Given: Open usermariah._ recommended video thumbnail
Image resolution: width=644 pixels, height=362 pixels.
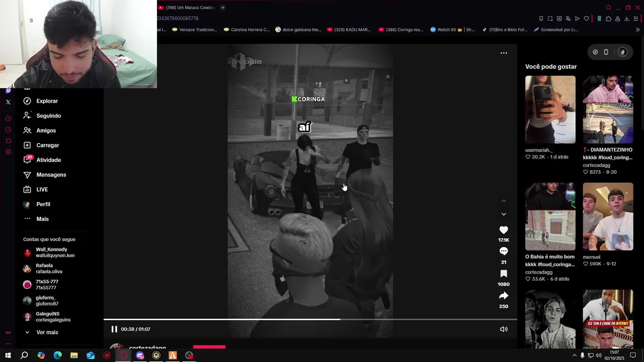Looking at the screenshot, I should [550, 110].
